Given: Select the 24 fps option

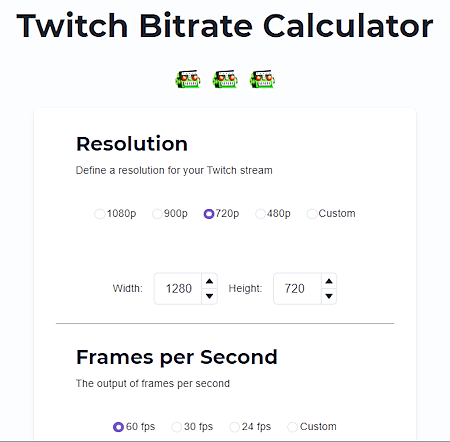Looking at the screenshot, I should tap(234, 427).
